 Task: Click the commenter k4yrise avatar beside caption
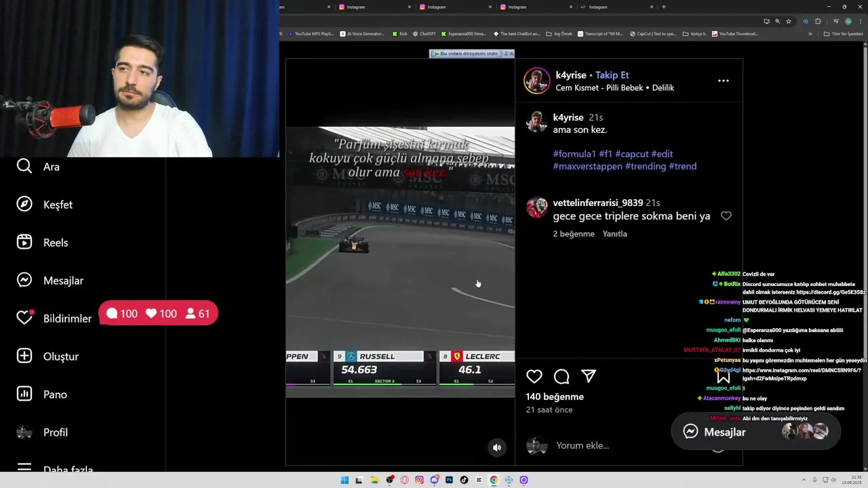click(x=536, y=122)
